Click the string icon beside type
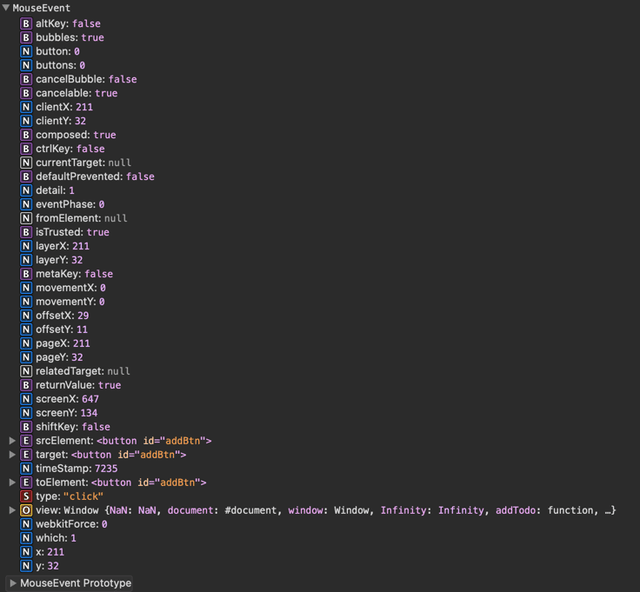The width and height of the screenshot is (640, 592). [x=26, y=497]
